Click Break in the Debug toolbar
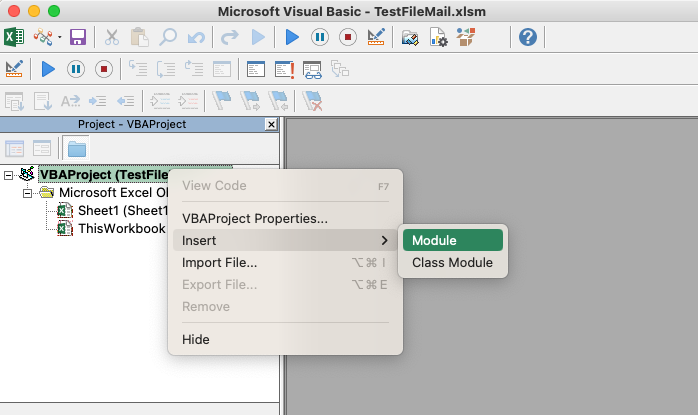 point(76,69)
